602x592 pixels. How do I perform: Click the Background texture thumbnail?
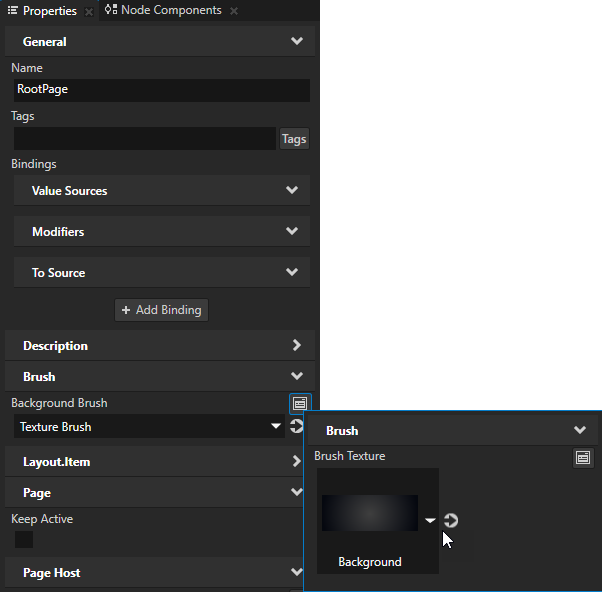(370, 513)
